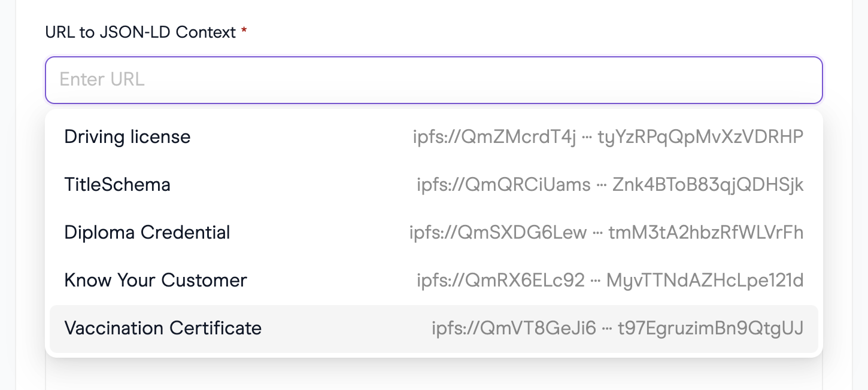868x390 pixels.
Task: Click hash ending tmM3tA2hbzRfWLVrFh
Action: click(x=706, y=233)
